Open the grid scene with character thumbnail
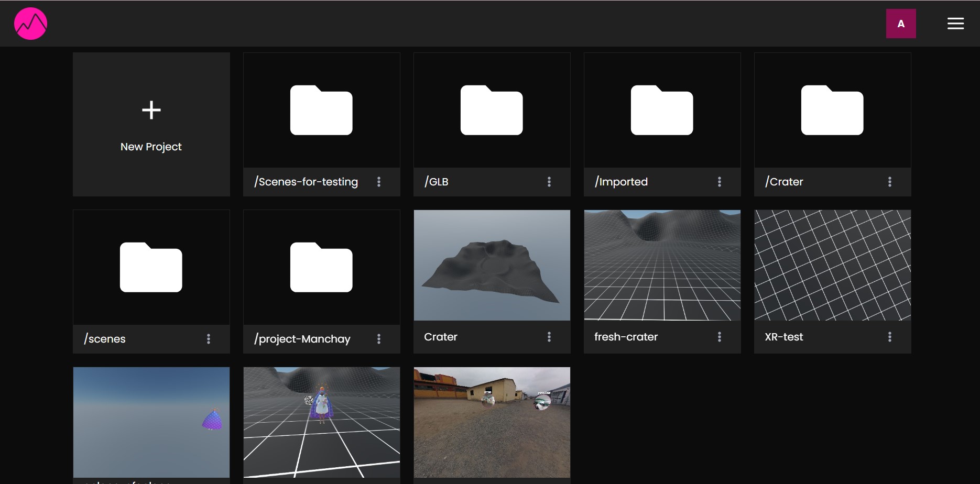 pos(322,422)
